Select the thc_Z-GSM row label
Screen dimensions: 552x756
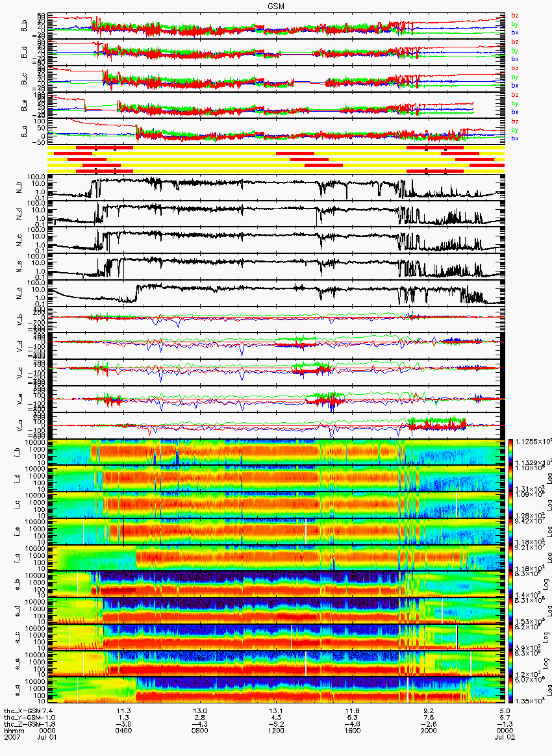[x=22, y=725]
